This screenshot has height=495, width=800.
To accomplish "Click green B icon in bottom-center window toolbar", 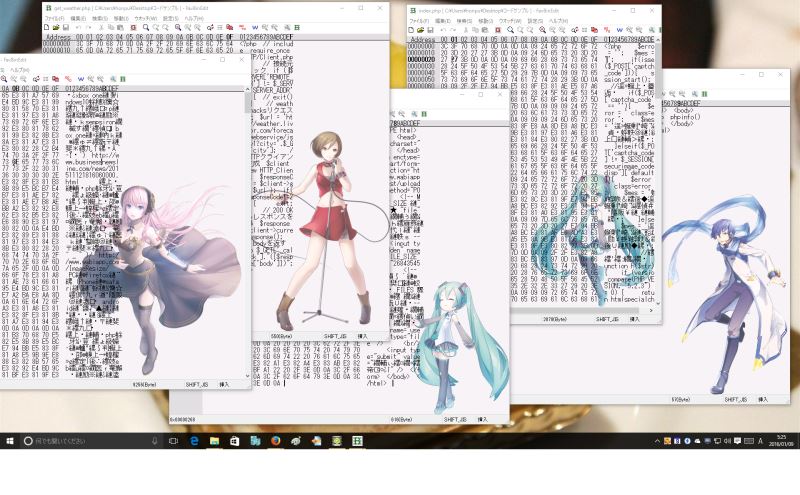I will click(423, 114).
